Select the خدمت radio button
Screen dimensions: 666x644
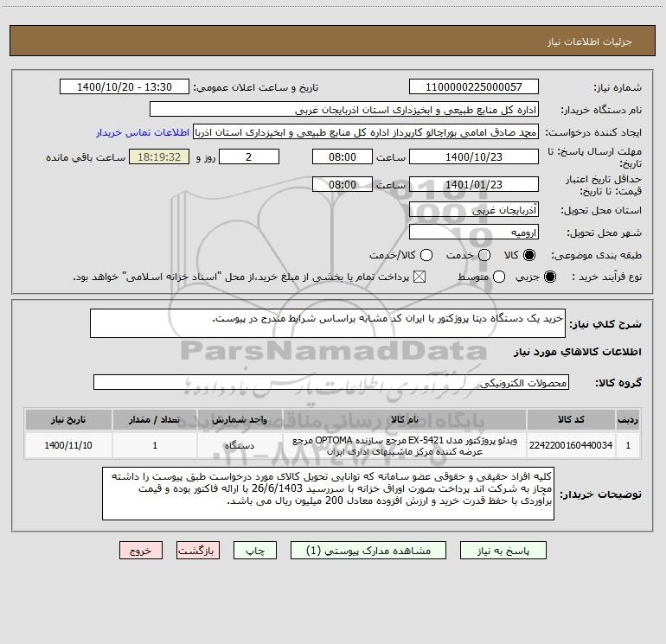[484, 255]
